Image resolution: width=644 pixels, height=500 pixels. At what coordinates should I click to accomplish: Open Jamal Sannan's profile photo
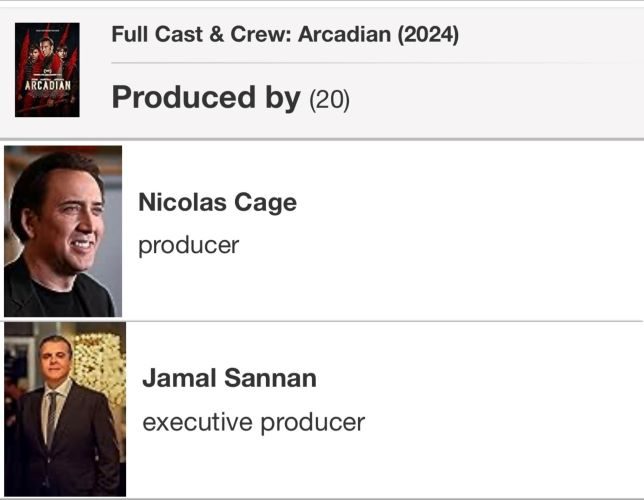click(65, 409)
